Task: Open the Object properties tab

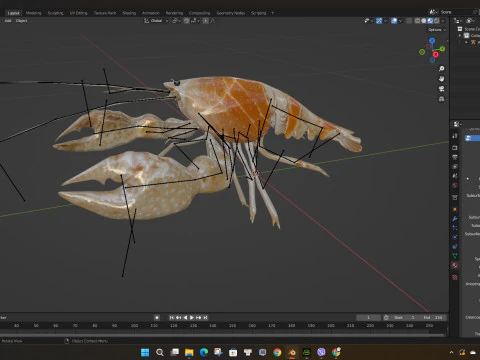Action: click(455, 209)
